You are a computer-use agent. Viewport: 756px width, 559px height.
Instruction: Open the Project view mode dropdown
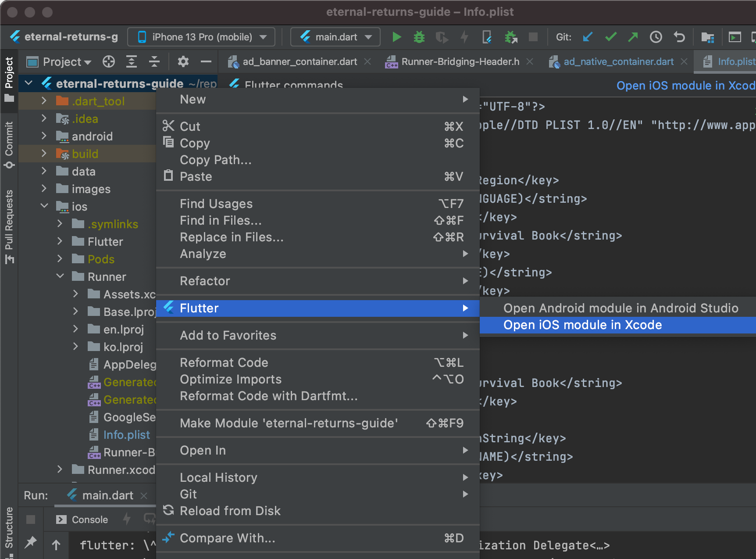[59, 61]
